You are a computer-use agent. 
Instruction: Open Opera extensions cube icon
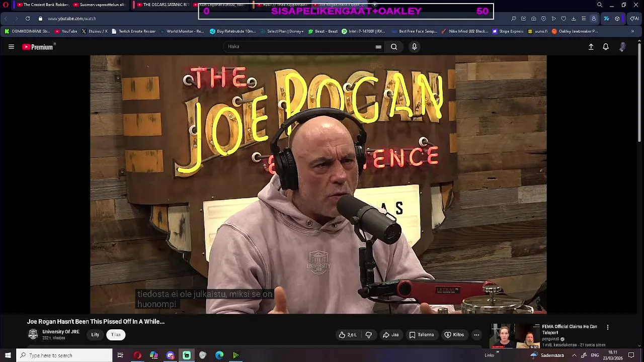coord(617,19)
